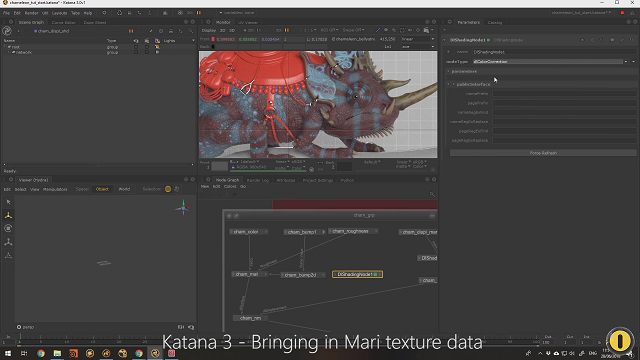Toggle the first checkbox on root row
Screen dimensions: 640x360
(136, 47)
